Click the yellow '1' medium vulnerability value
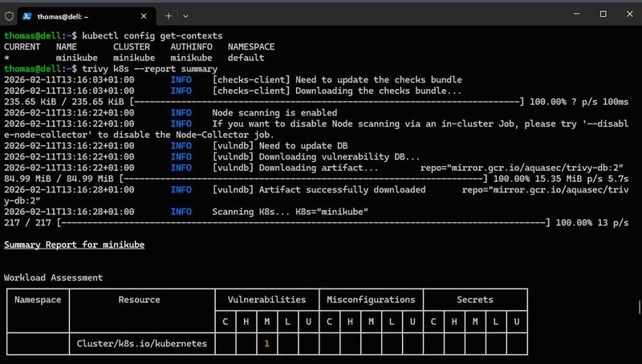The image size is (642, 364). pos(266,343)
